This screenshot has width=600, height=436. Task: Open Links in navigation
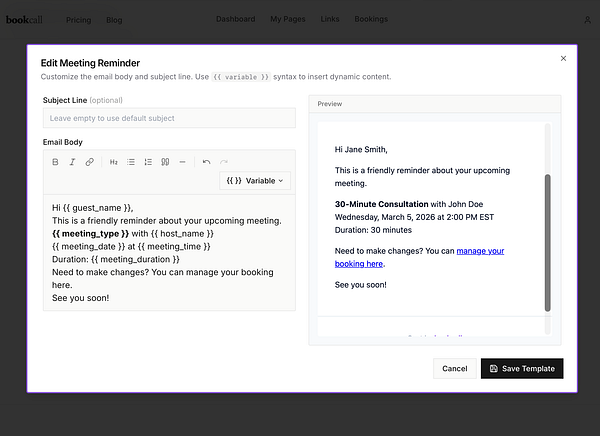pyautogui.click(x=330, y=19)
